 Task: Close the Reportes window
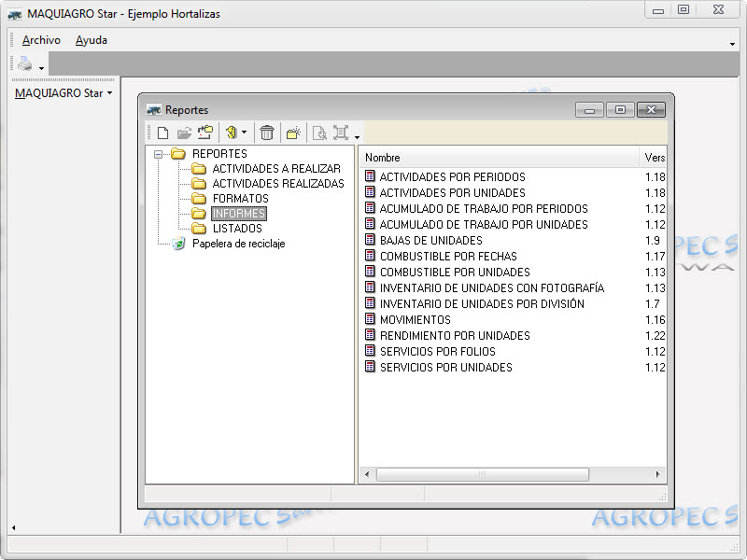[x=651, y=110]
